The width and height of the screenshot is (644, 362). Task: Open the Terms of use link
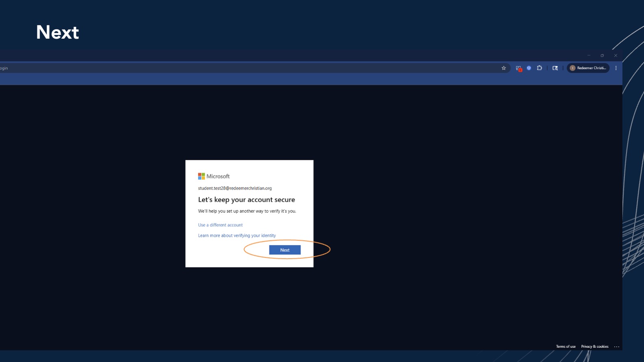pyautogui.click(x=566, y=347)
